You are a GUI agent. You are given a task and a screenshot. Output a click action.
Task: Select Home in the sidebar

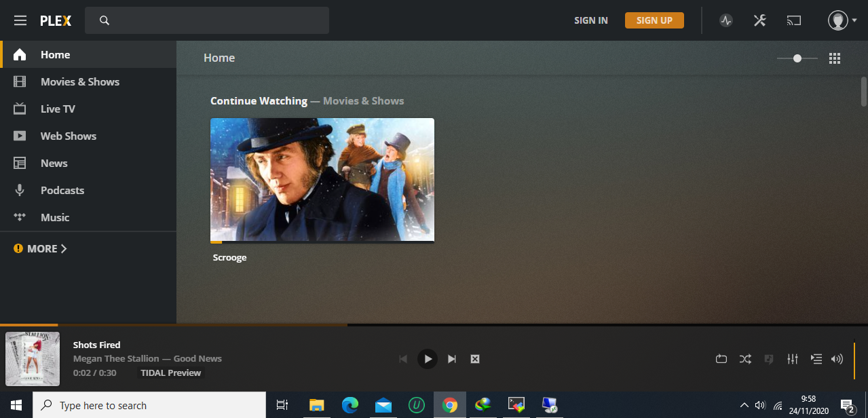pyautogui.click(x=88, y=54)
